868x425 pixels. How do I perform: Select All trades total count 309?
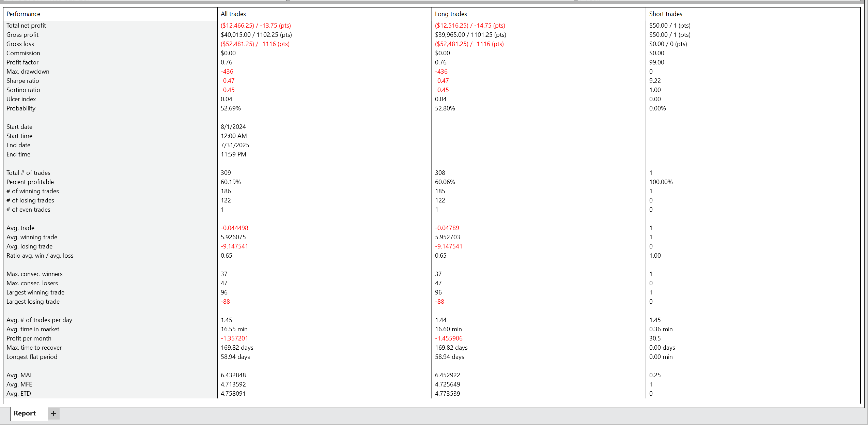coord(226,173)
